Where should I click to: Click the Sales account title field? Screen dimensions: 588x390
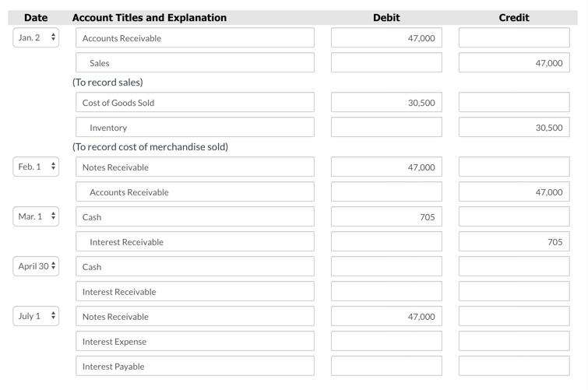(x=195, y=62)
